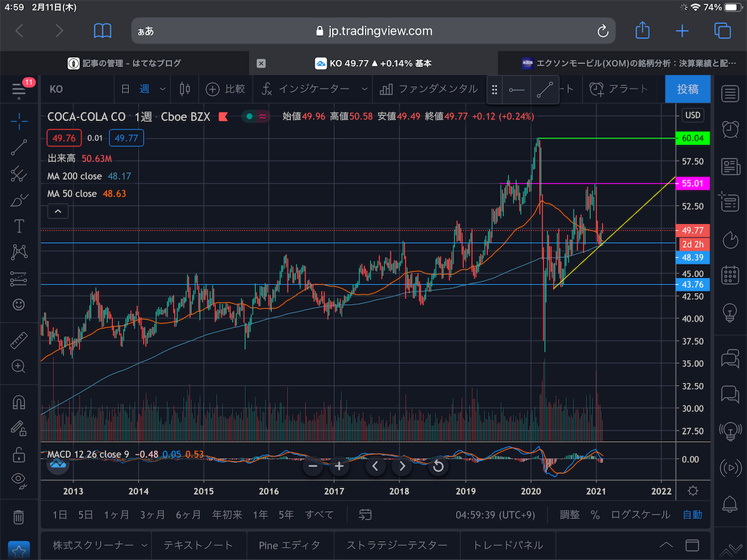This screenshot has width=747, height=560.
Task: Open private chats speech icon
Action: point(729,394)
